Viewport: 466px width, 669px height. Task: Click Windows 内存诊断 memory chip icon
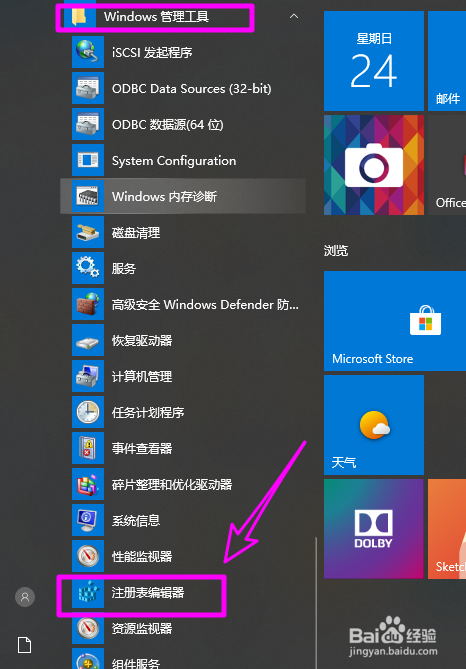point(88,196)
